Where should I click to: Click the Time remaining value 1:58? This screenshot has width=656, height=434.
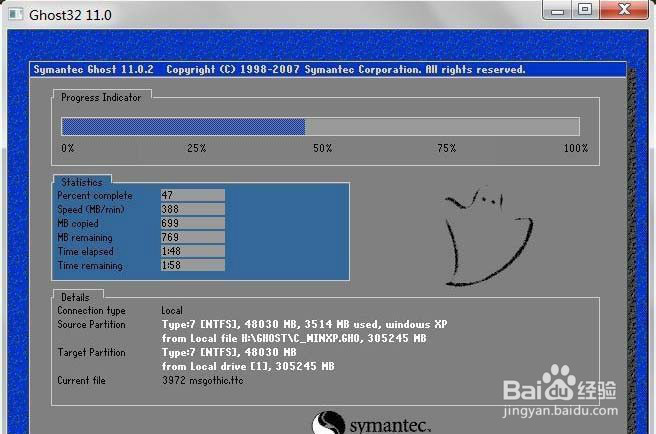192,265
